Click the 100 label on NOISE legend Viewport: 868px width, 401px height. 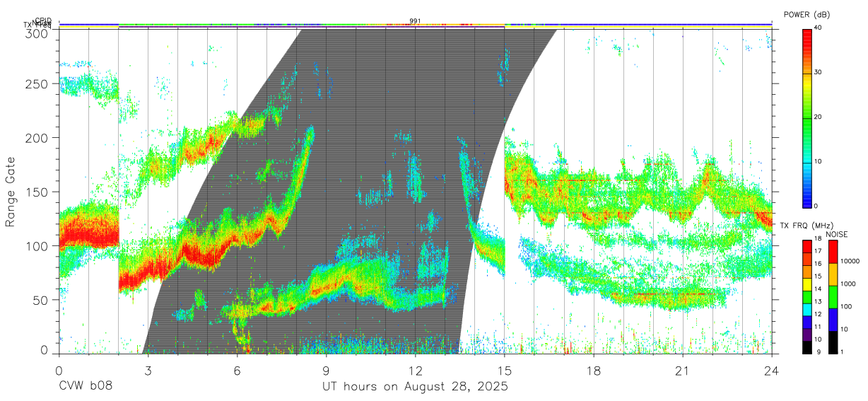pyautogui.click(x=846, y=306)
